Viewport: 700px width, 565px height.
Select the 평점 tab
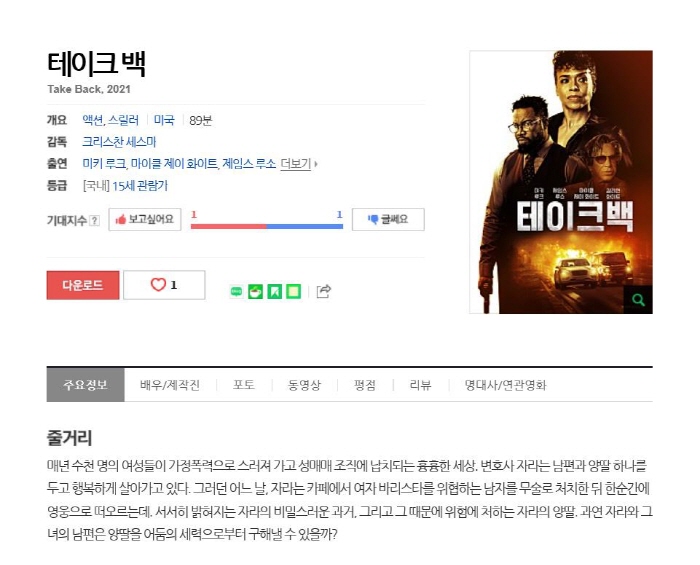(365, 385)
